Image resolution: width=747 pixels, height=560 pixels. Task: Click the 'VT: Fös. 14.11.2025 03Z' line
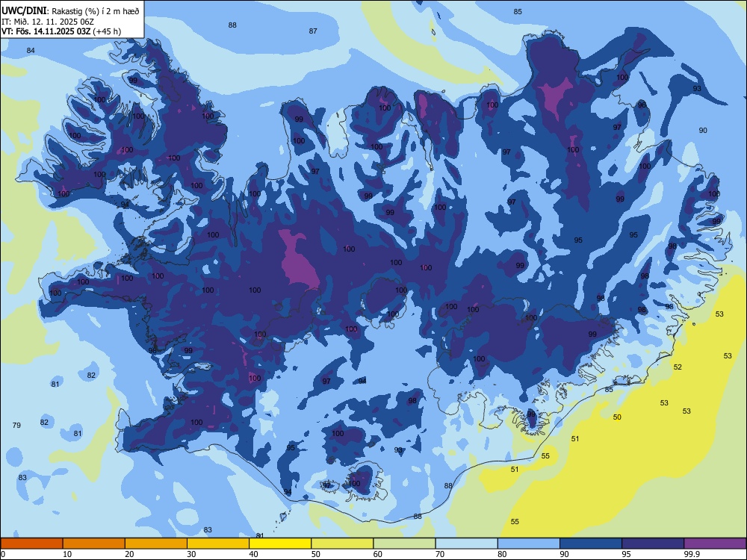[x=46, y=31]
